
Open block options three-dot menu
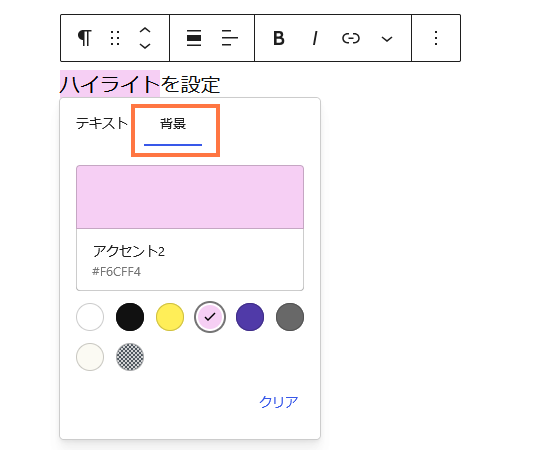(436, 38)
